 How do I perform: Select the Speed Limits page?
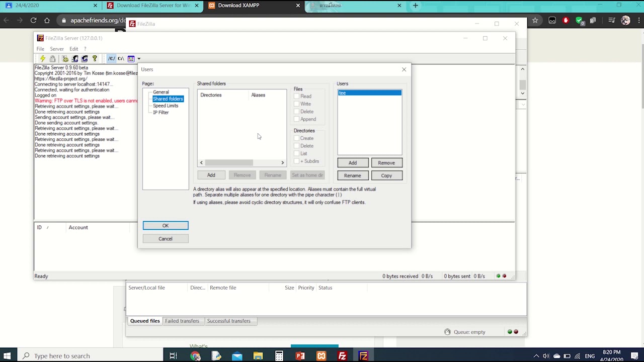coord(166,106)
